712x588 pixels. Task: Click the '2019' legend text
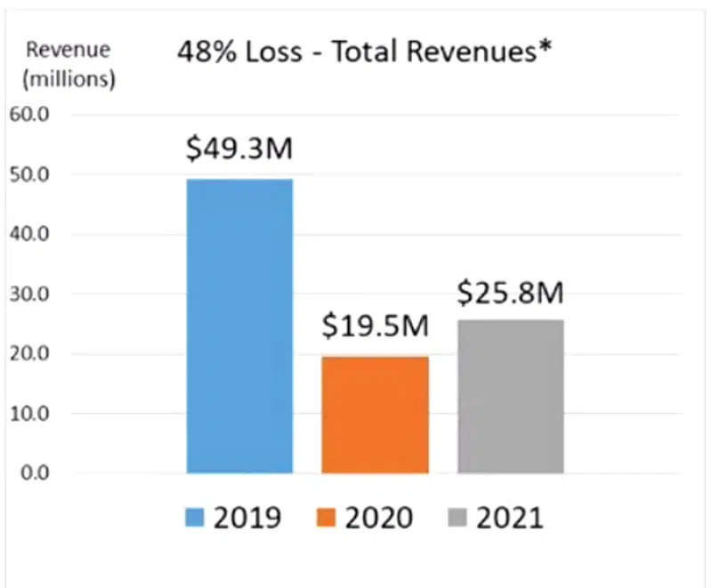point(247,518)
